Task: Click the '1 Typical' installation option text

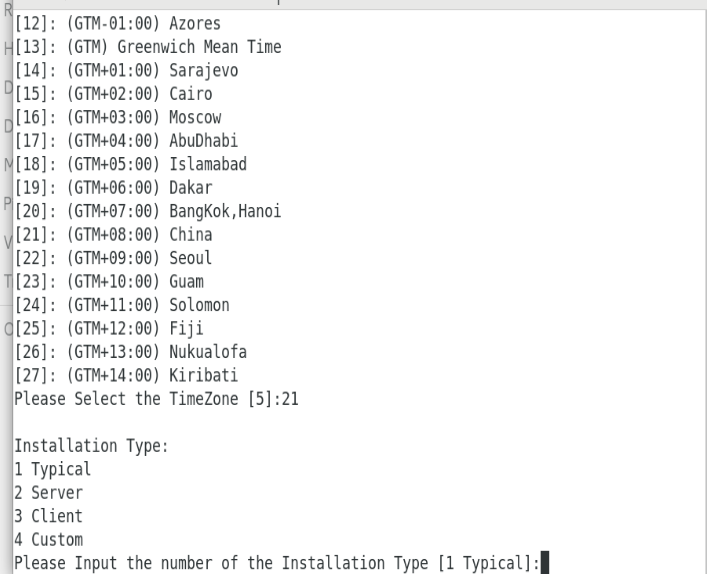Action: pyautogui.click(x=52, y=469)
